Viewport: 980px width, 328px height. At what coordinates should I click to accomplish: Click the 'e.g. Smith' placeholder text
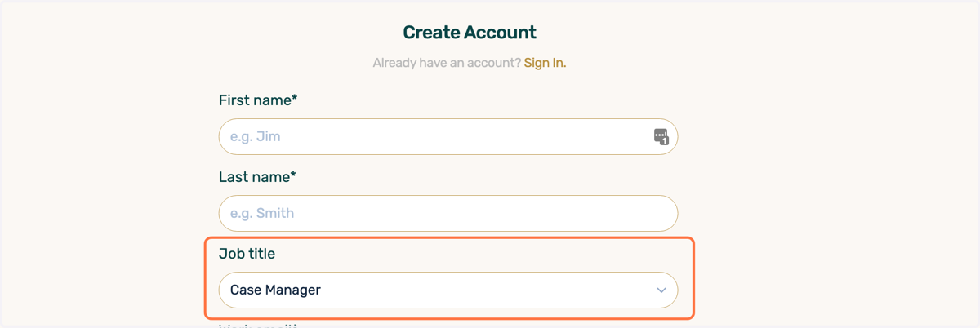[x=262, y=213]
